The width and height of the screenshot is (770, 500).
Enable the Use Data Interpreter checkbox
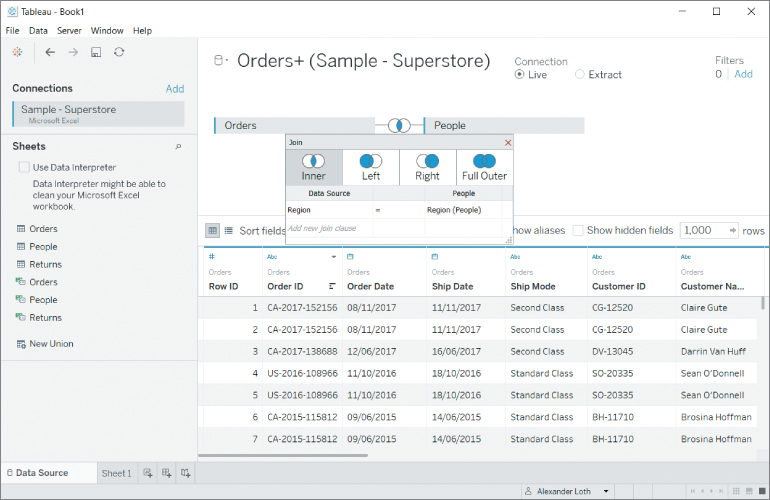[x=24, y=167]
